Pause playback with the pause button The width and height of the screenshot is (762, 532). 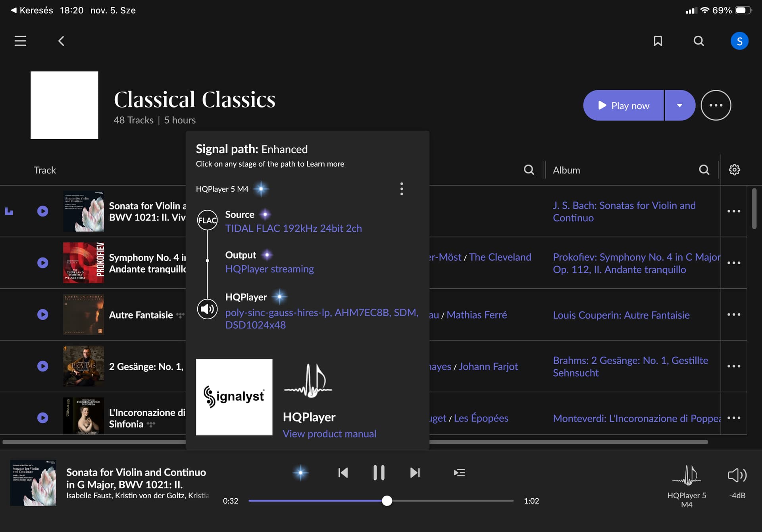pos(379,472)
